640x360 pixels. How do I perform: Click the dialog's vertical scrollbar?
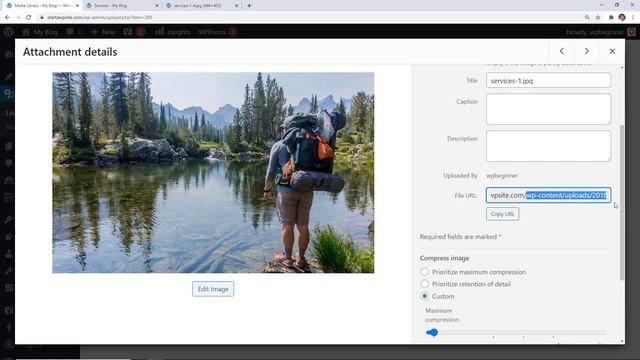click(x=622, y=202)
